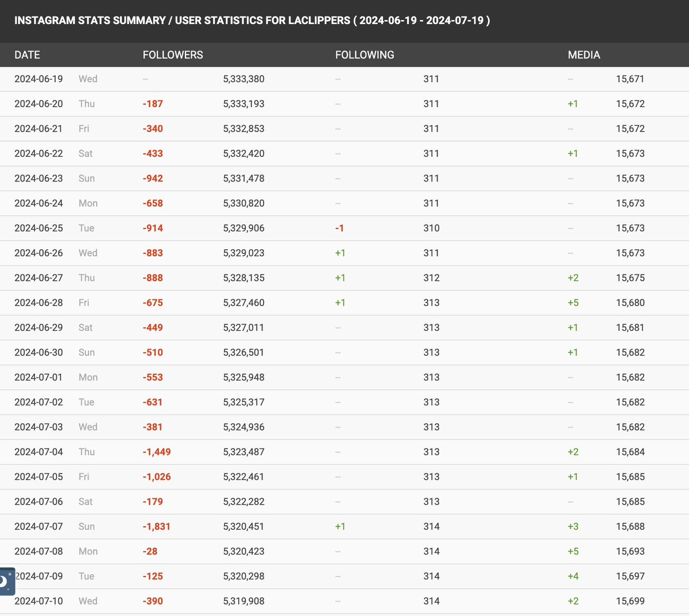Click the DATE column header
Screen dimensions: 689x616
coord(27,55)
